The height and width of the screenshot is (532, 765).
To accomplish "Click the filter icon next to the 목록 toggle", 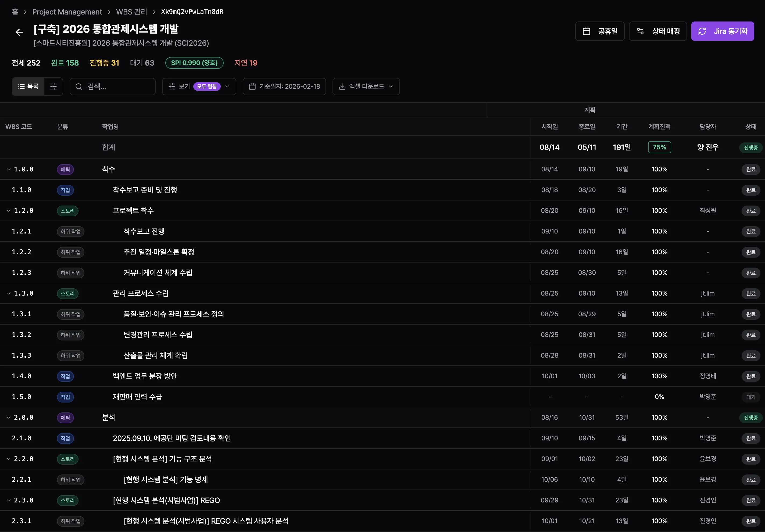I will 53,86.
